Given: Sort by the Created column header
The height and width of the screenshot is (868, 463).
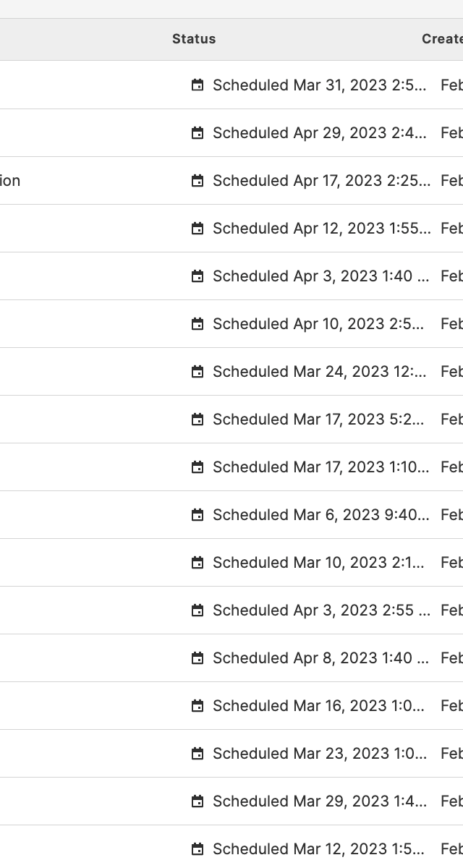Looking at the screenshot, I should tap(442, 39).
